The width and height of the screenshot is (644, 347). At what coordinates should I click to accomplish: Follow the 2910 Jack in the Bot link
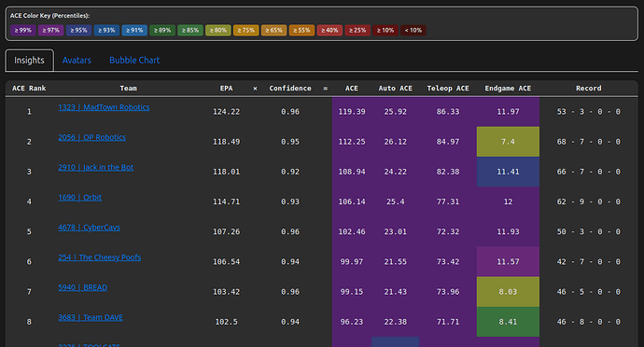(96, 167)
